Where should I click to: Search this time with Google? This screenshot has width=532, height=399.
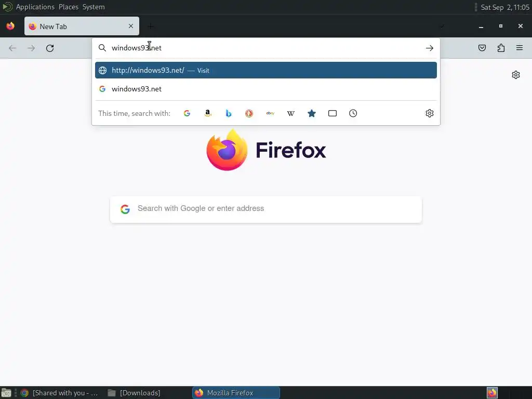click(x=187, y=113)
